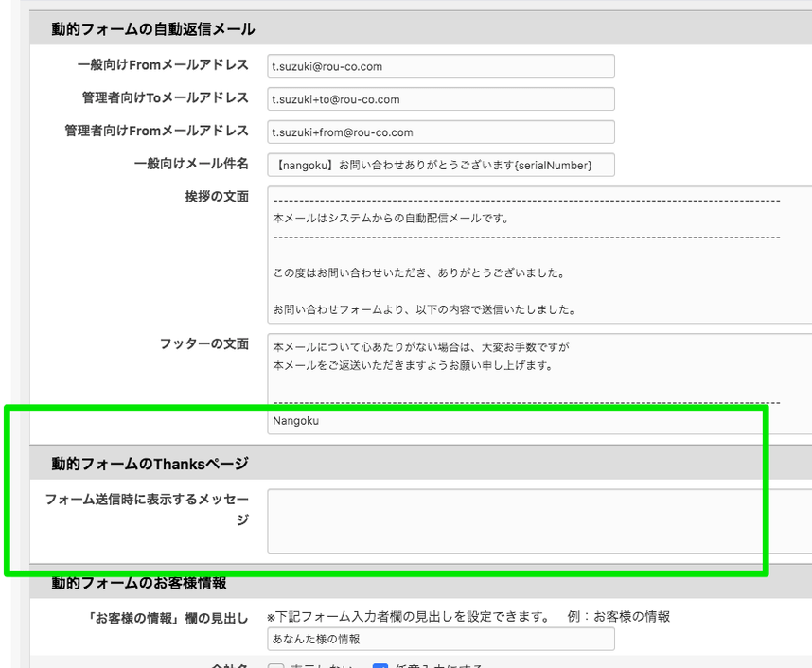Viewport: 812px width, 668px height.
Task: Click the 動的フォームのお客様情報 section header
Action: pyautogui.click(x=139, y=583)
